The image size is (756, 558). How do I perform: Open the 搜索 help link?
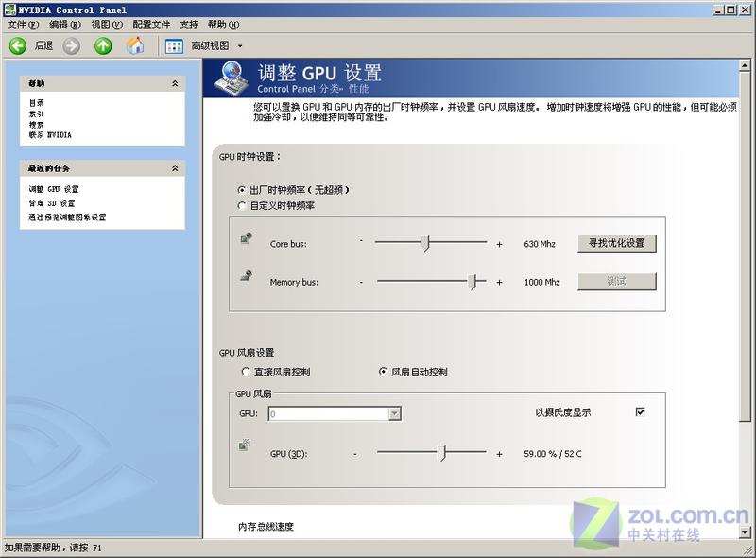click(x=36, y=125)
